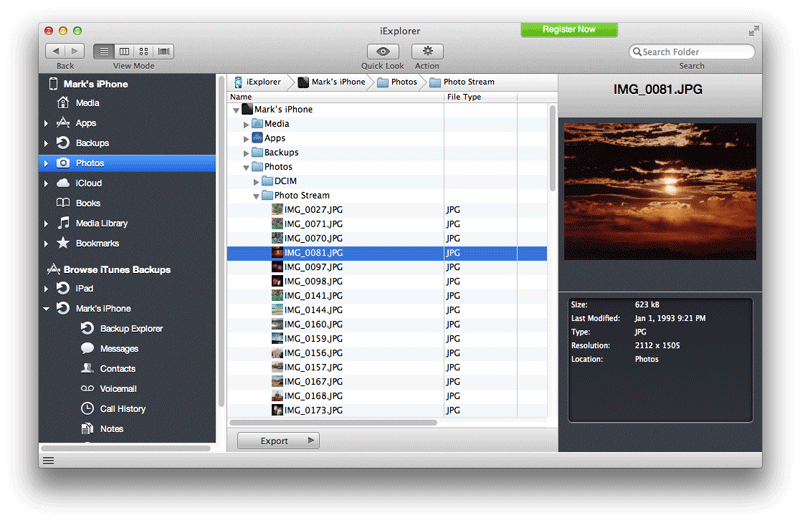Collapse the Photo Stream folder
Viewport: 800px width, 523px height.
pos(257,196)
